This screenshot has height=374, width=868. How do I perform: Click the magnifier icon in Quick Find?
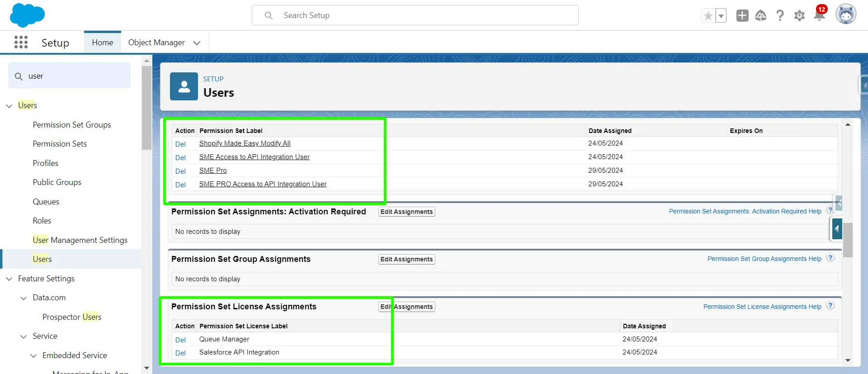point(19,76)
